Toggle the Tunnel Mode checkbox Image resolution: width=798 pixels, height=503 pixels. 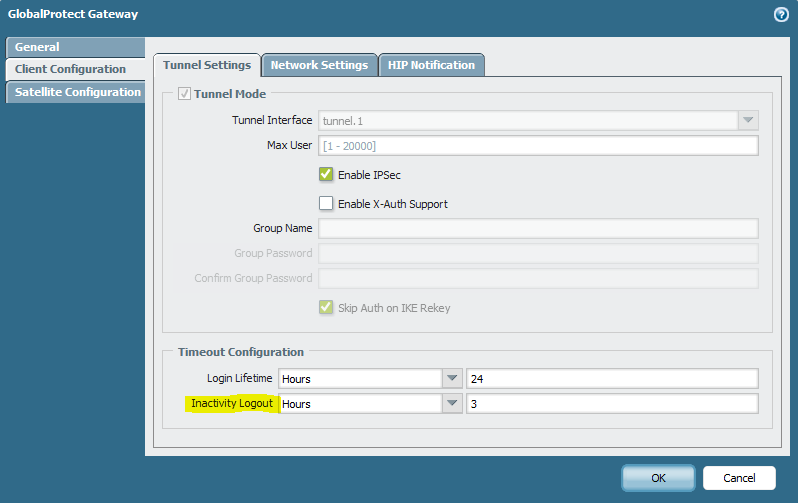click(184, 94)
